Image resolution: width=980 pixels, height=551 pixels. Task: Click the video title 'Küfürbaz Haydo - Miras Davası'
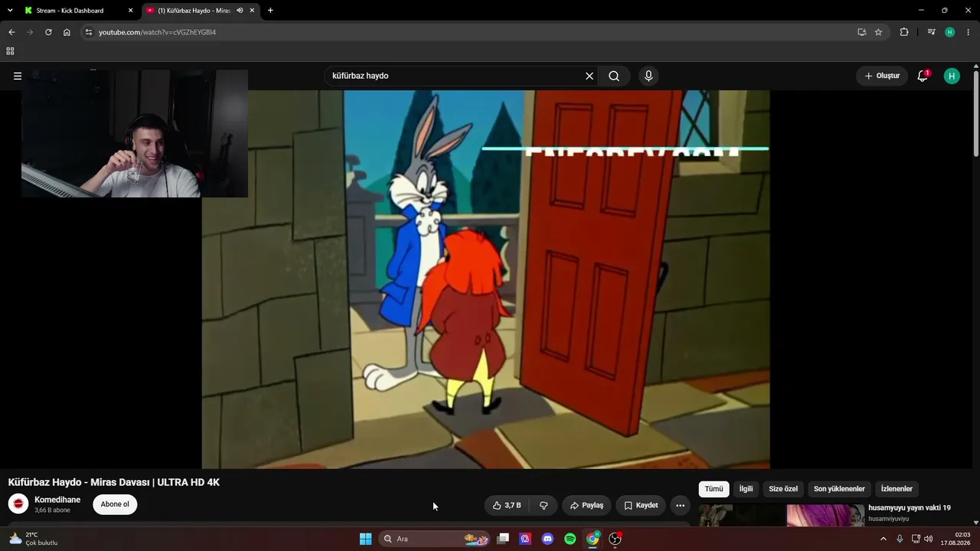(x=114, y=482)
